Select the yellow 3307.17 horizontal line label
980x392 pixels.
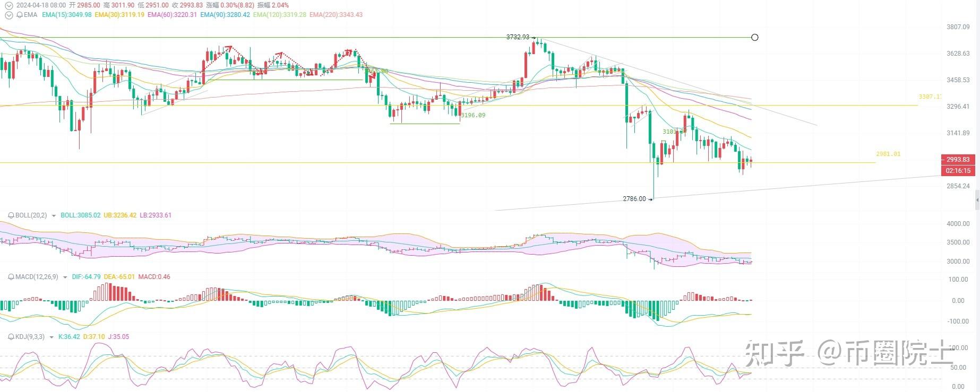click(930, 97)
